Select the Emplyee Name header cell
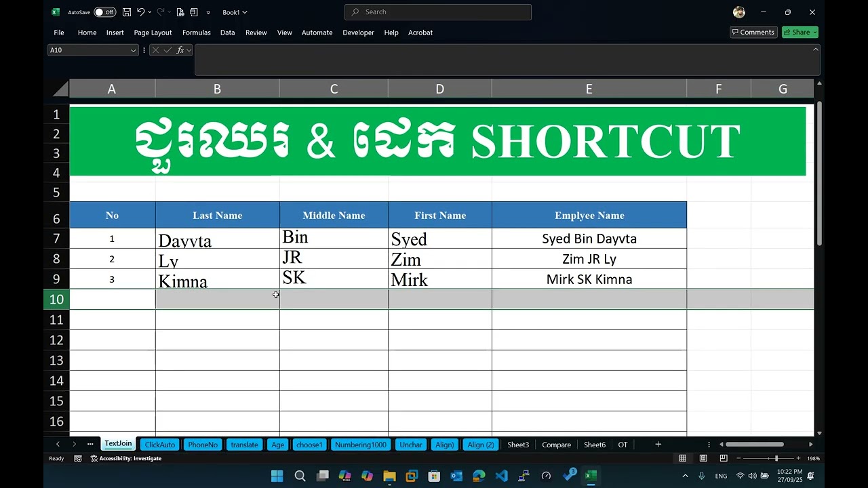 coord(589,215)
